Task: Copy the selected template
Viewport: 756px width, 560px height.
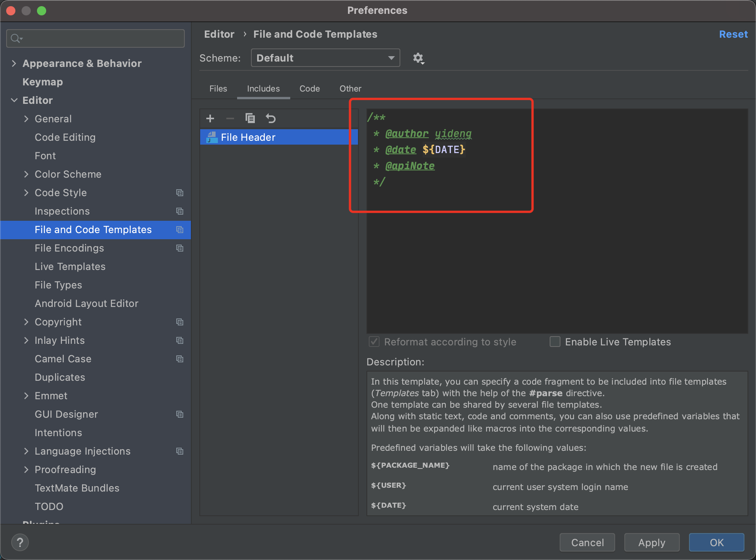Action: 250,118
